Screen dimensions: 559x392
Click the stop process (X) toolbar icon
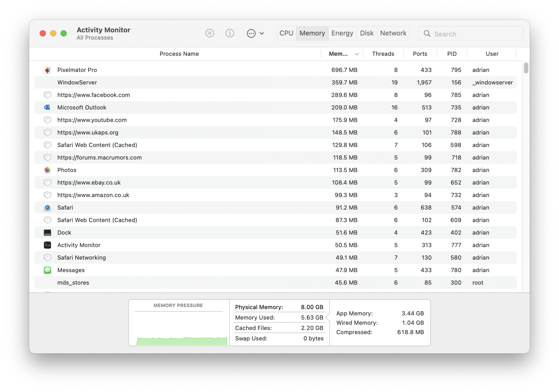[210, 33]
